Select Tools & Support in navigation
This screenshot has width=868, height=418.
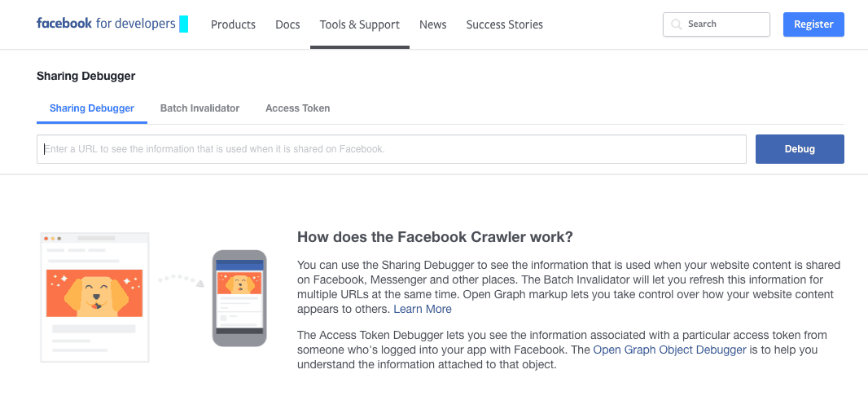pyautogui.click(x=360, y=24)
